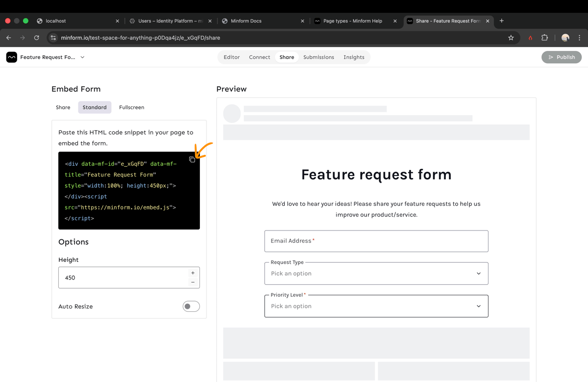Click the Minform logo icon

[x=12, y=57]
